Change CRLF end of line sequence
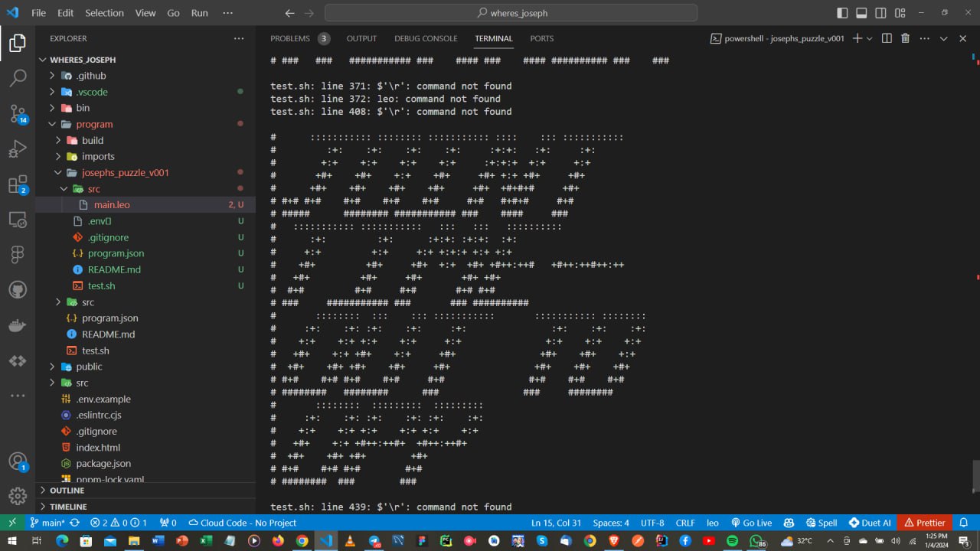This screenshot has width=980, height=551. [685, 523]
